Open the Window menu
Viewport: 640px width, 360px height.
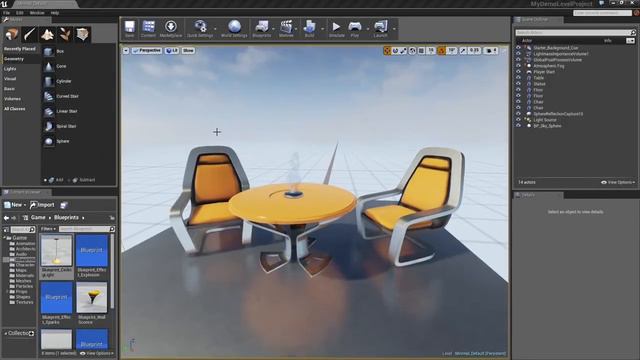point(37,13)
